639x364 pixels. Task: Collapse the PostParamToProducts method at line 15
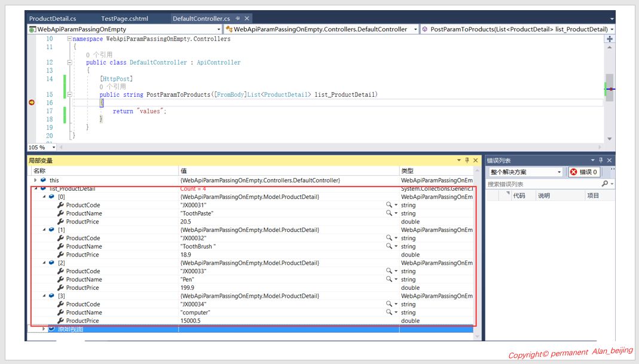(69, 94)
